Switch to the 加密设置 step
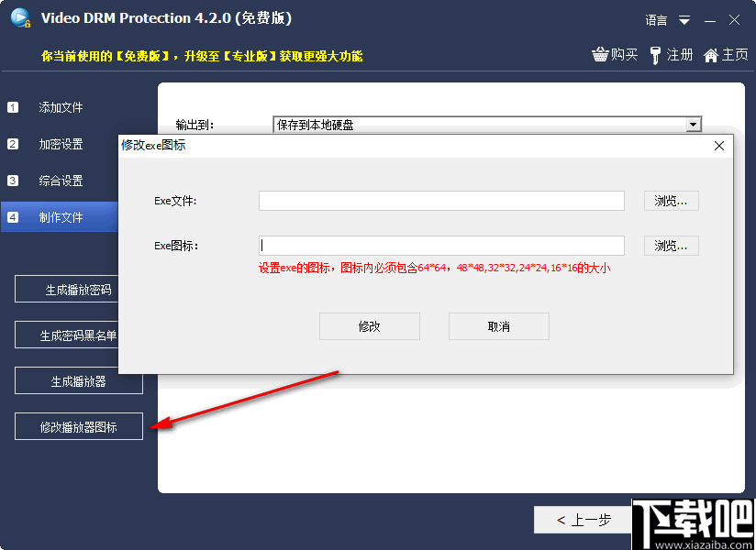This screenshot has height=550, width=756. (x=60, y=144)
